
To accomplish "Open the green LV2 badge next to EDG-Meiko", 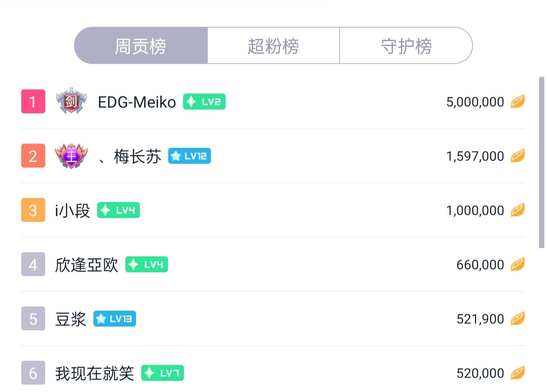I will point(204,101).
